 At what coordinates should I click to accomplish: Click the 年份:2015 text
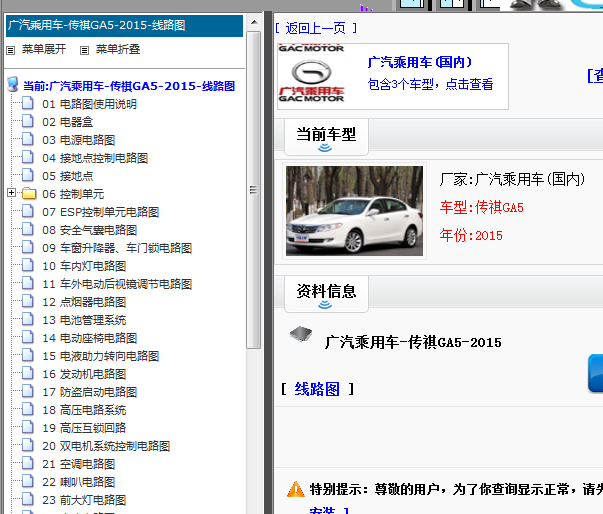tap(471, 235)
